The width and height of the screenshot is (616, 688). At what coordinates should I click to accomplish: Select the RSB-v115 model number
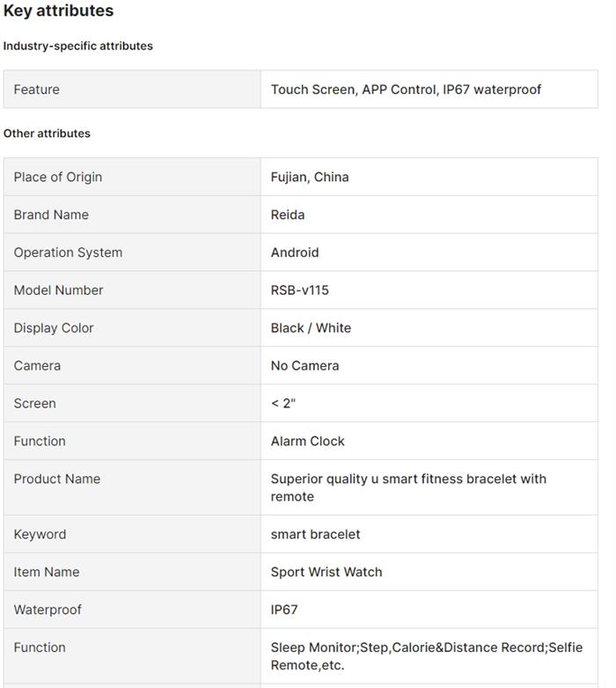(299, 290)
